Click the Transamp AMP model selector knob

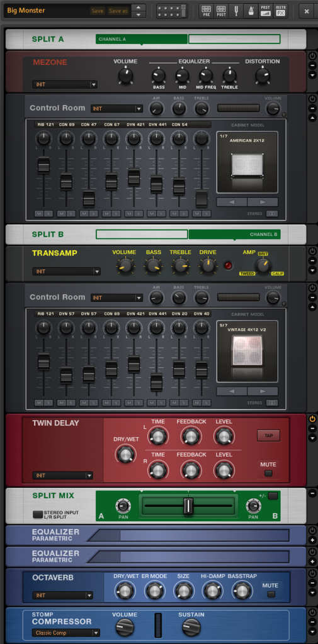(x=263, y=266)
